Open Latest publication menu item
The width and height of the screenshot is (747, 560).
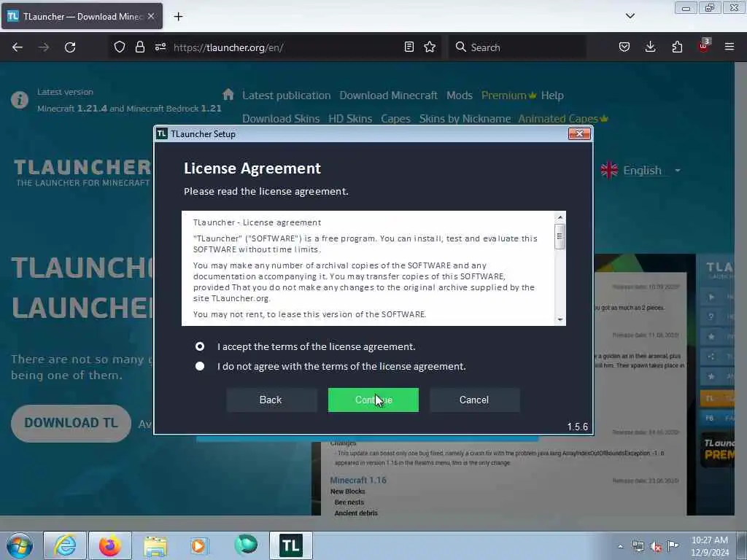[x=286, y=96]
